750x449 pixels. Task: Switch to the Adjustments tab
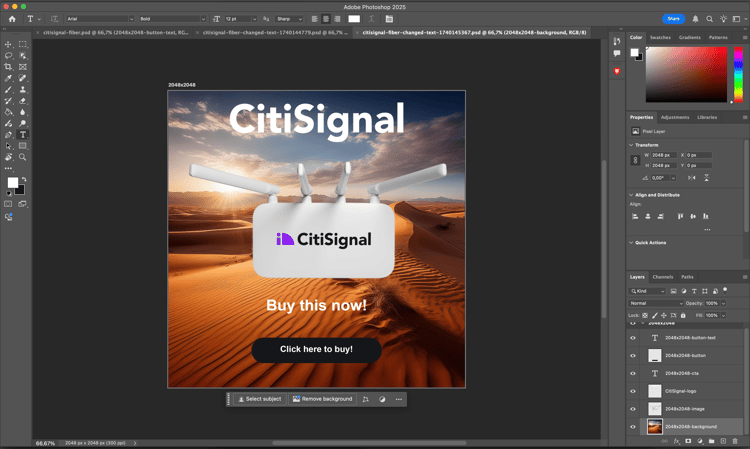(675, 117)
